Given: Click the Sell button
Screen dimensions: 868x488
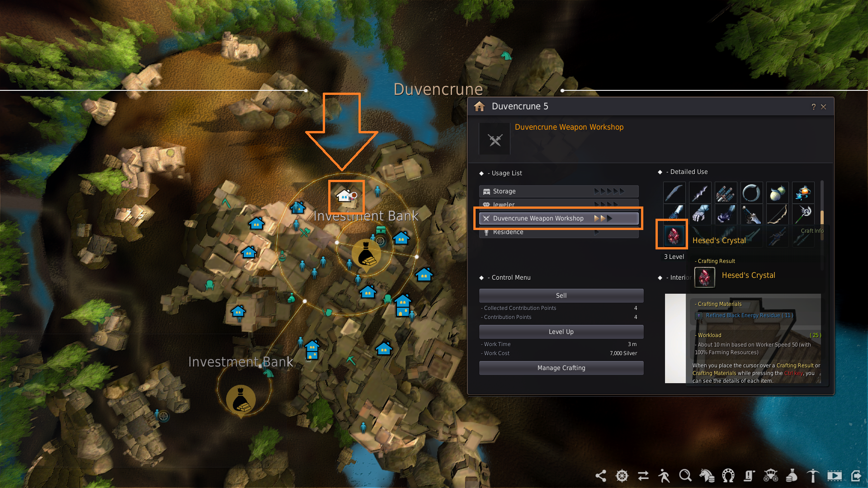Looking at the screenshot, I should [561, 296].
